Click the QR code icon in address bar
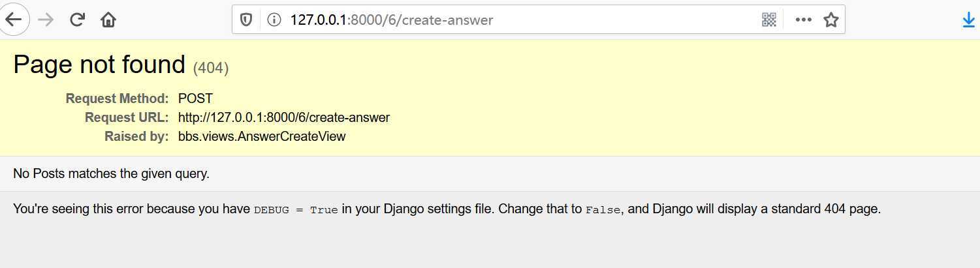The width and height of the screenshot is (980, 268). point(769,20)
